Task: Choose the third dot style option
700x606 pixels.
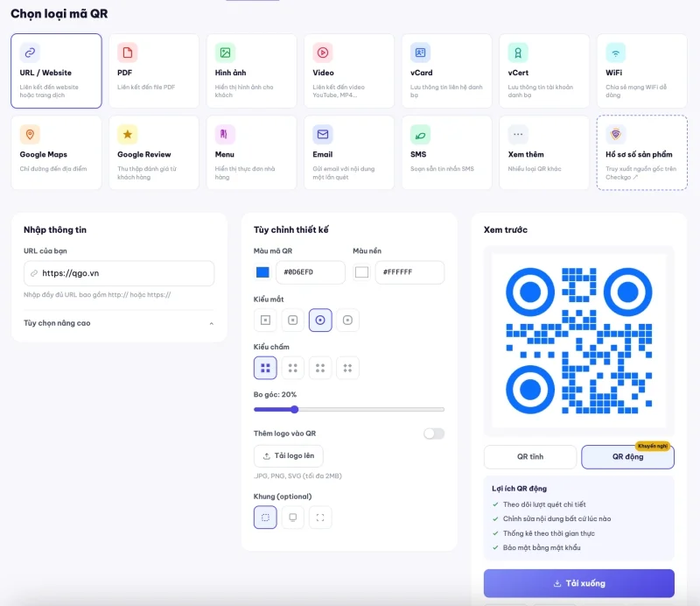Action: (320, 368)
